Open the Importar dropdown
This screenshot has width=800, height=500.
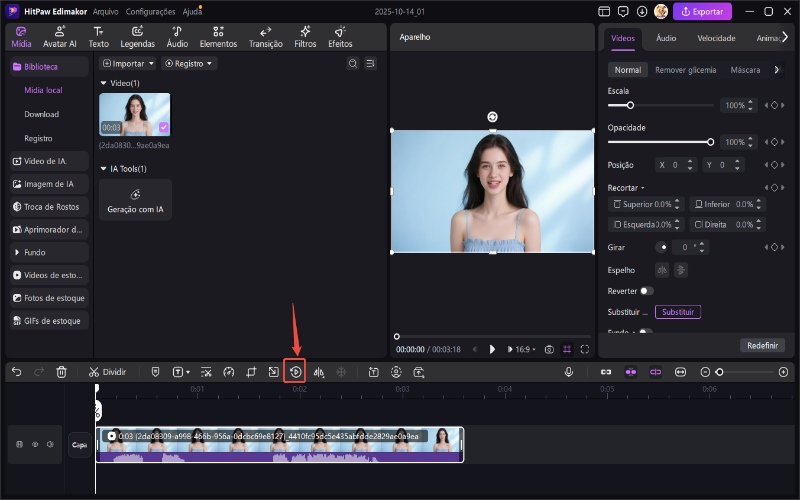(x=128, y=63)
